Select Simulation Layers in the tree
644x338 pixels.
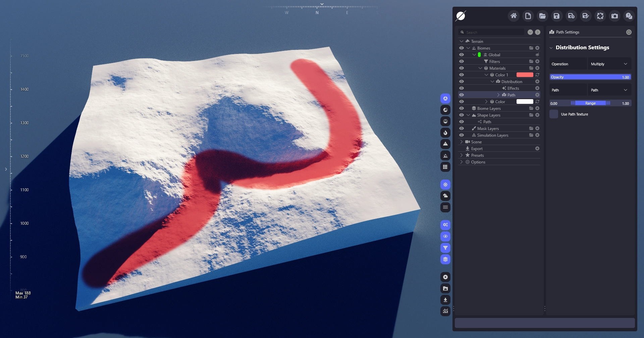point(492,135)
